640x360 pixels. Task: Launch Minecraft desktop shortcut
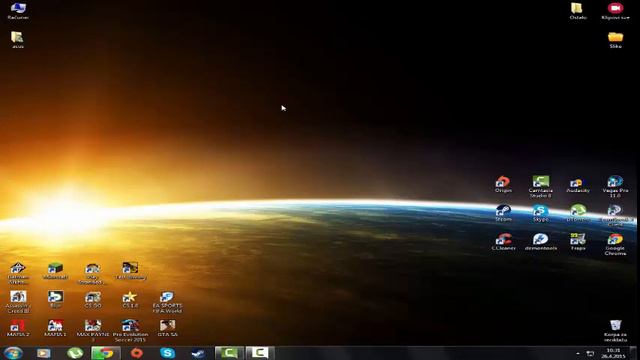pyautogui.click(x=55, y=271)
